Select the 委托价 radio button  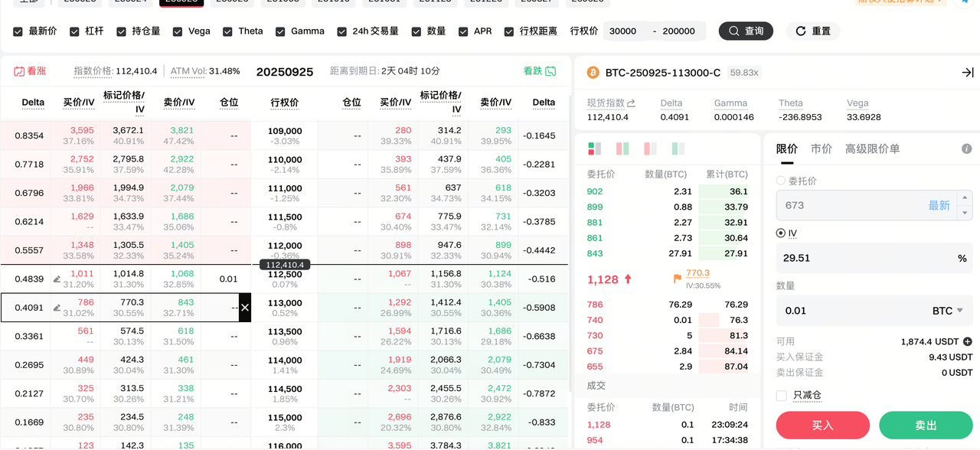tap(781, 181)
